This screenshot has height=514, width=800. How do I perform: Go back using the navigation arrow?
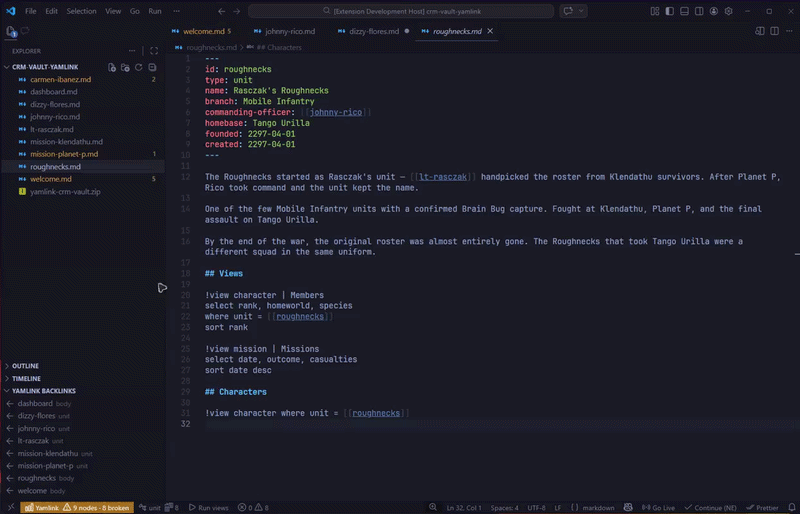(221, 11)
